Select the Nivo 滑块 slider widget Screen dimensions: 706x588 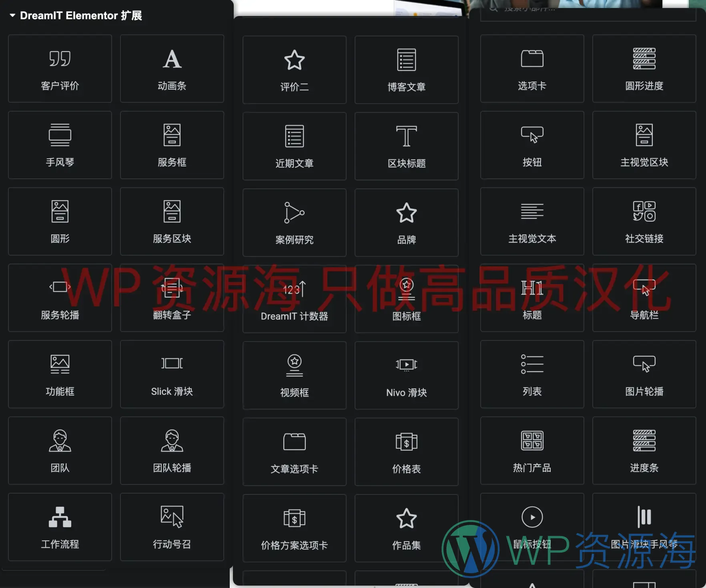point(406,376)
